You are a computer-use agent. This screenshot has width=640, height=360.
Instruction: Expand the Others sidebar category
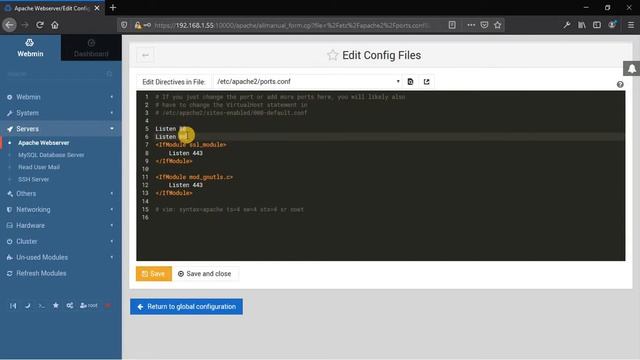60,193
